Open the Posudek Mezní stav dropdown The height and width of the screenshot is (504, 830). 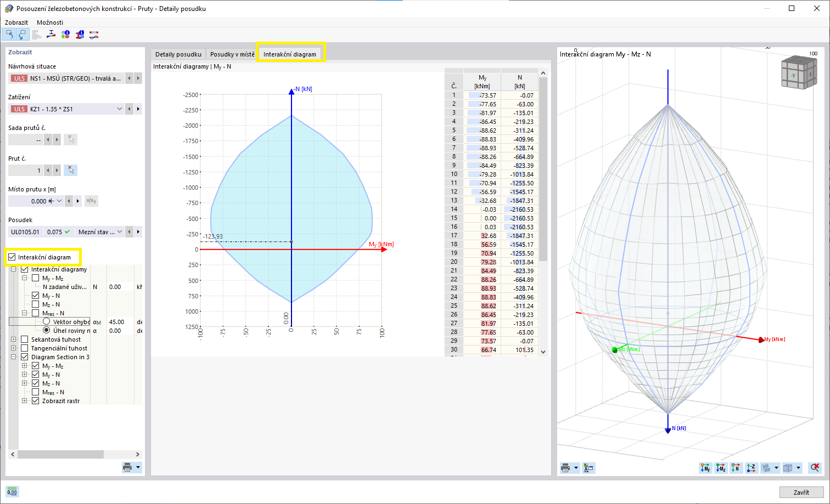click(x=120, y=232)
